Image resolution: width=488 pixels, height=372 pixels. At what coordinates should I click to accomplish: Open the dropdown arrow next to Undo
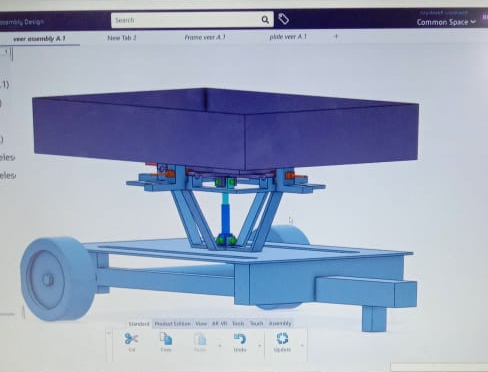click(260, 345)
